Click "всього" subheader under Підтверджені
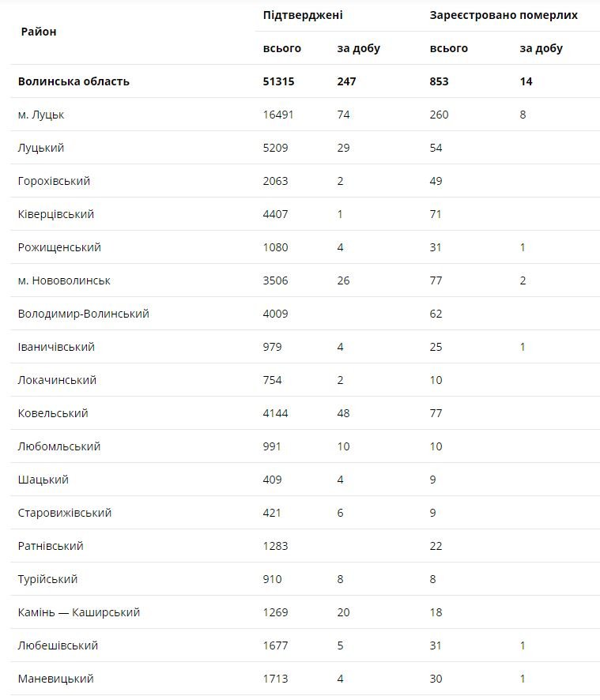This screenshot has width=600, height=700. 282,48
